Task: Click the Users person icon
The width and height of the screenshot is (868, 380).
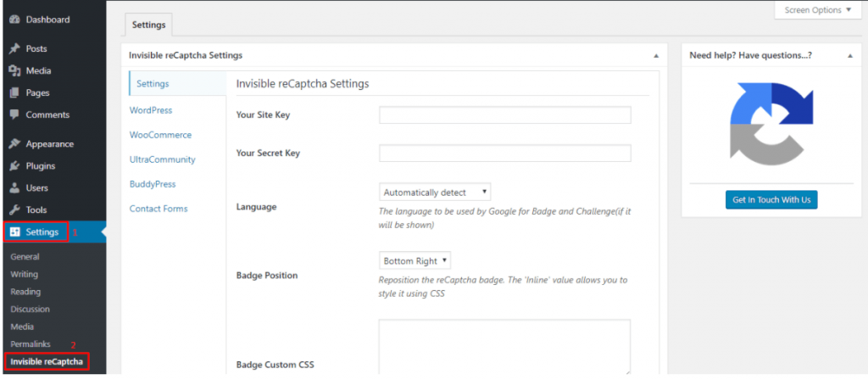Action: pos(15,188)
